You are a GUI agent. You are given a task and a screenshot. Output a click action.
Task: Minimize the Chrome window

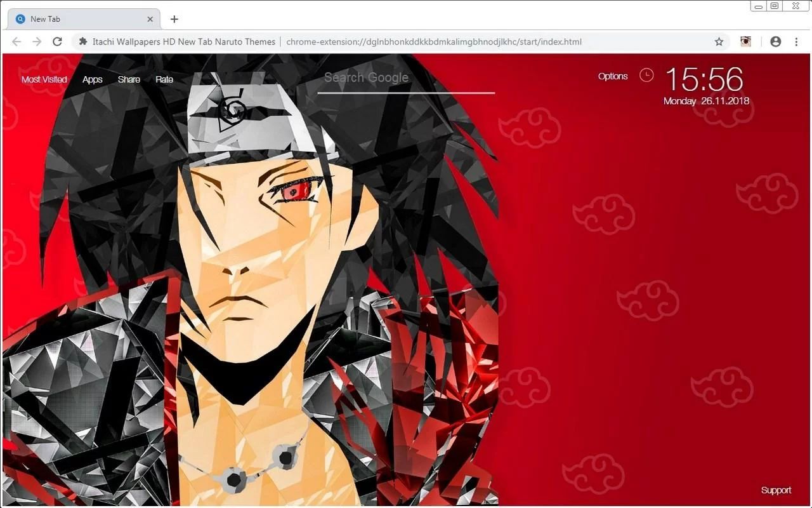point(759,6)
